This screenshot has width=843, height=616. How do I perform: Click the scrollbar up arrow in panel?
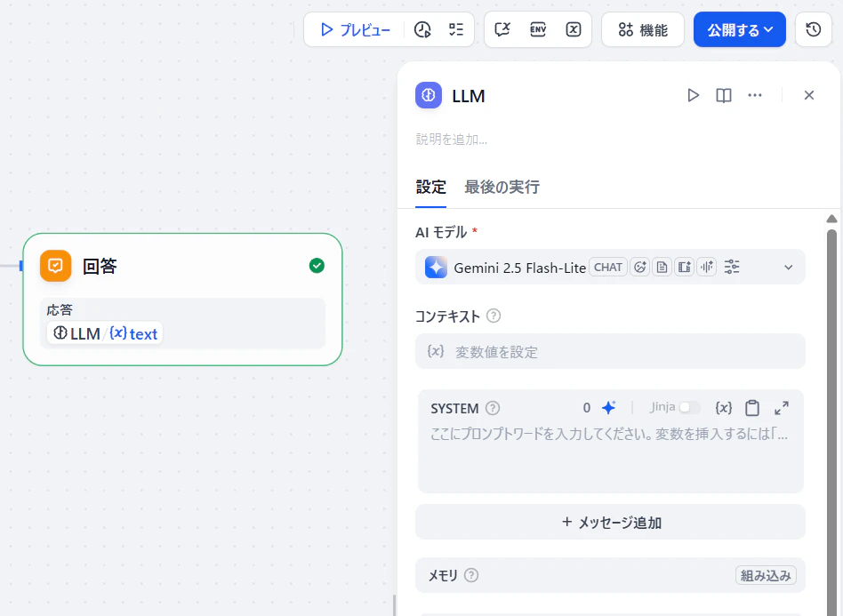tap(831, 219)
